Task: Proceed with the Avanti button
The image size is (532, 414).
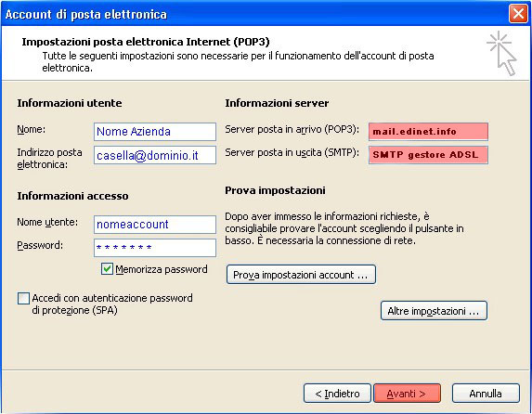Action: pyautogui.click(x=408, y=394)
